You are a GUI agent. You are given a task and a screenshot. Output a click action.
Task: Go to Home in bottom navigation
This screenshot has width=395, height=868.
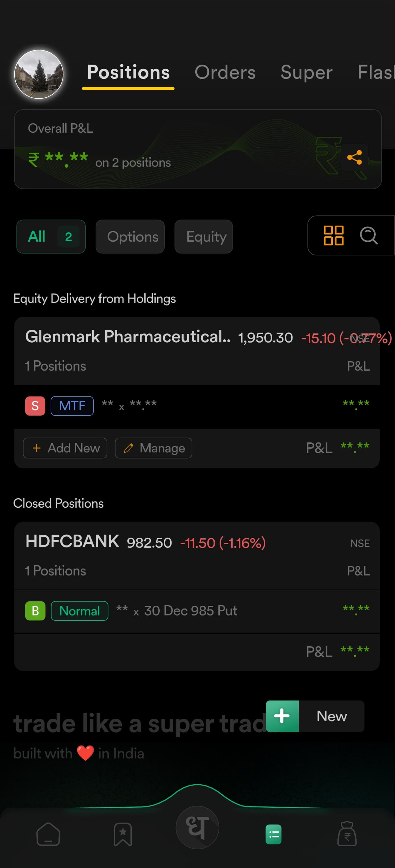pyautogui.click(x=48, y=834)
